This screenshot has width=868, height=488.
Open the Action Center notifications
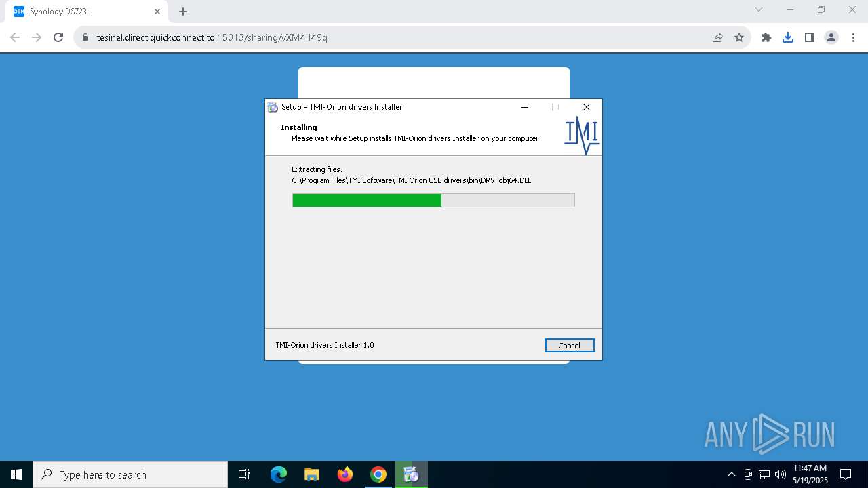(846, 474)
